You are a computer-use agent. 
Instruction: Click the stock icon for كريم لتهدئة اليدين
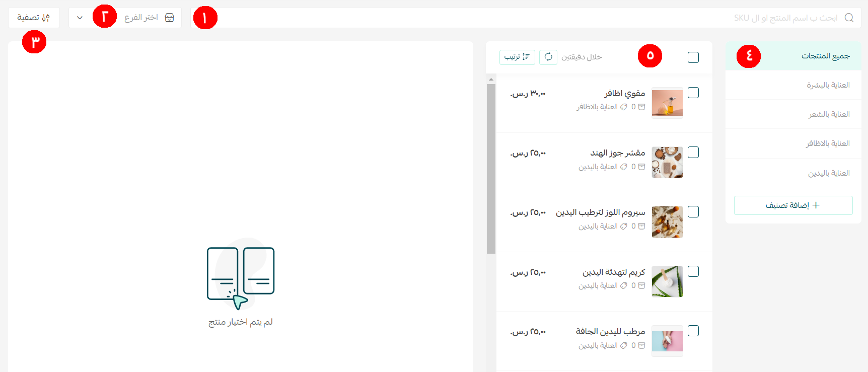click(641, 285)
